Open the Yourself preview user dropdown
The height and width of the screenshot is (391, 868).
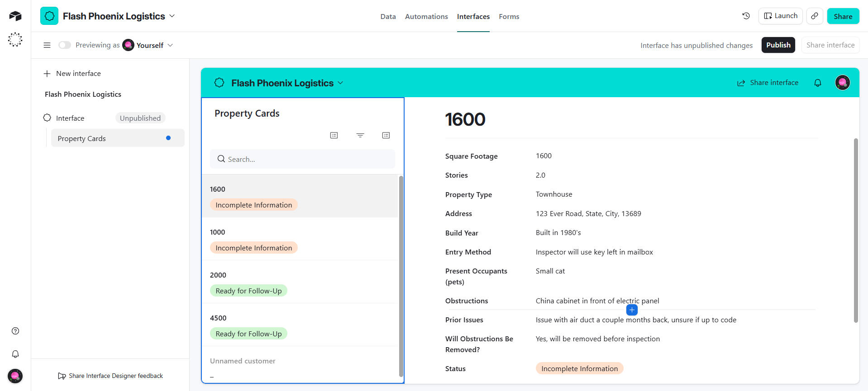(x=171, y=45)
